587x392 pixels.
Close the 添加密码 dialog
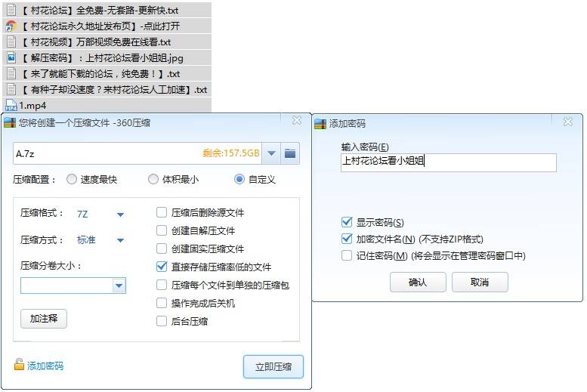pos(568,122)
